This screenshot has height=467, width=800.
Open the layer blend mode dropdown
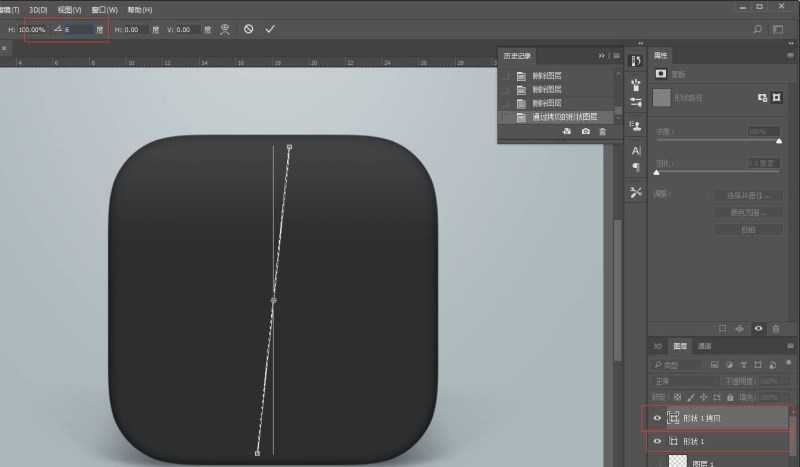tap(686, 381)
